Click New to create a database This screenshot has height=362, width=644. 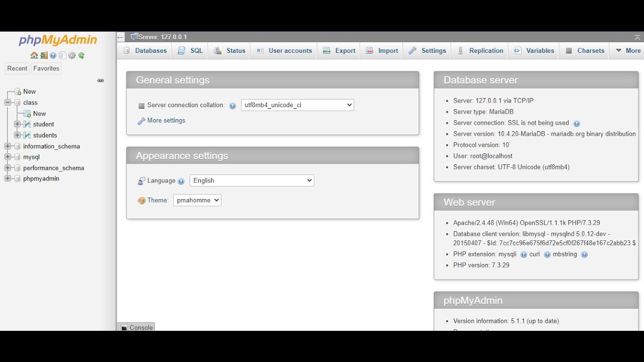[x=29, y=92]
